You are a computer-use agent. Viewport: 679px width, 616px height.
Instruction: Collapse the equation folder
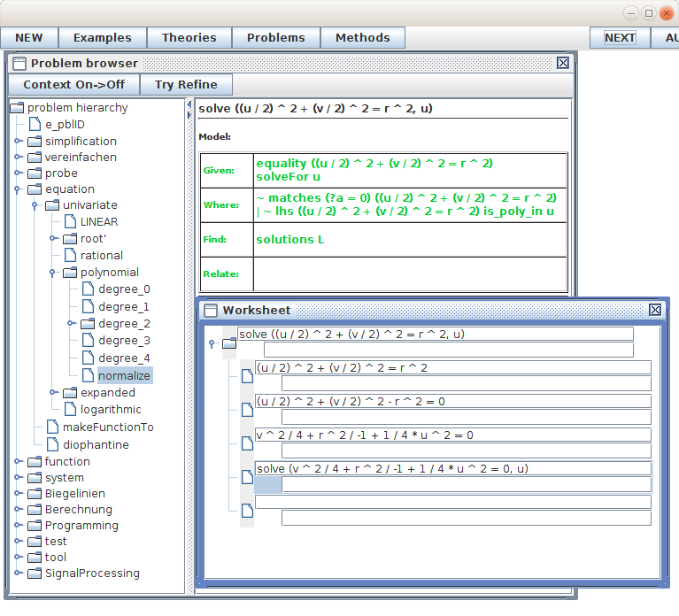17,189
